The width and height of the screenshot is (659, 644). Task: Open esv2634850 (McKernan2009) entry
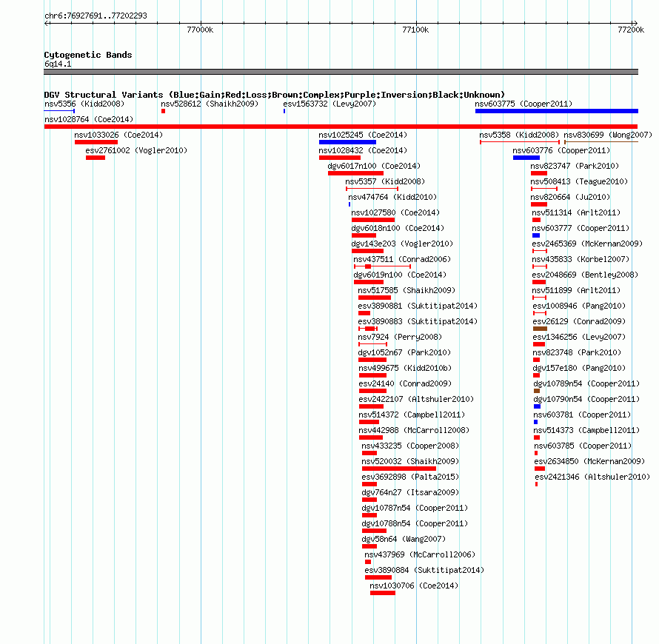[589, 461]
